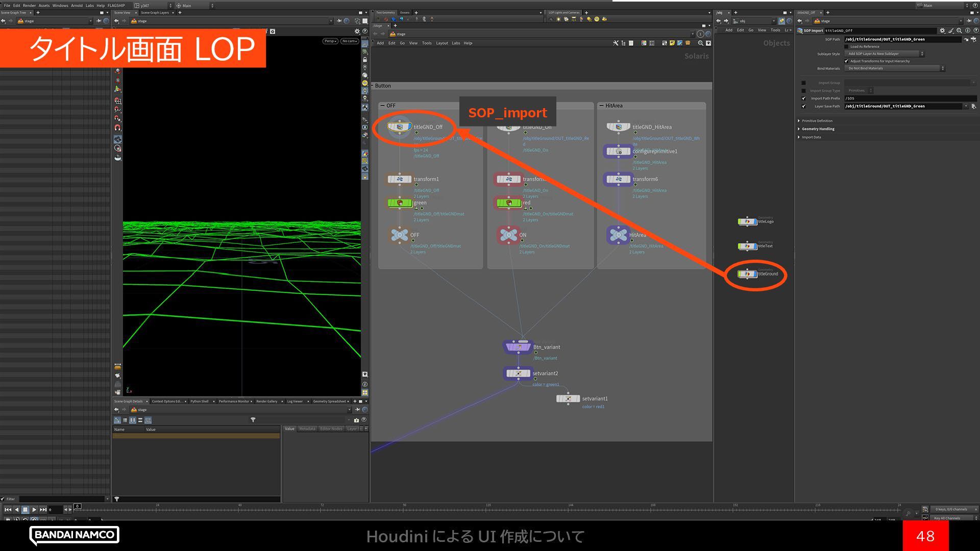
Task: Open the Layout menu in network editor
Action: [x=442, y=43]
